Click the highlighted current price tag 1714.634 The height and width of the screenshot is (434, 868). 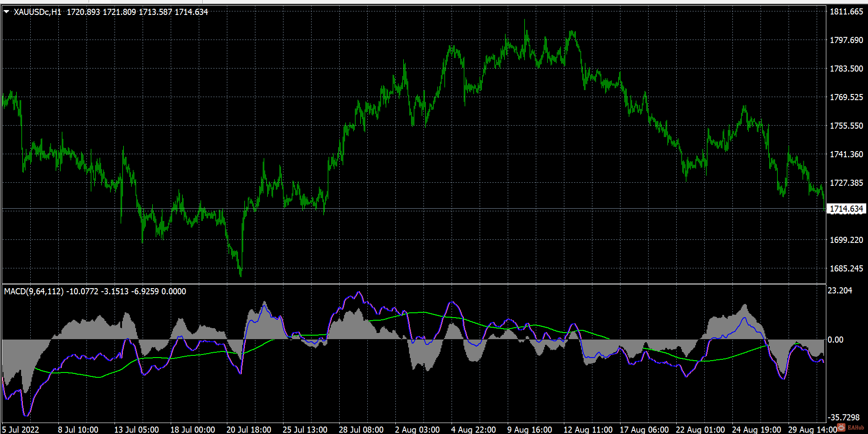coord(846,209)
